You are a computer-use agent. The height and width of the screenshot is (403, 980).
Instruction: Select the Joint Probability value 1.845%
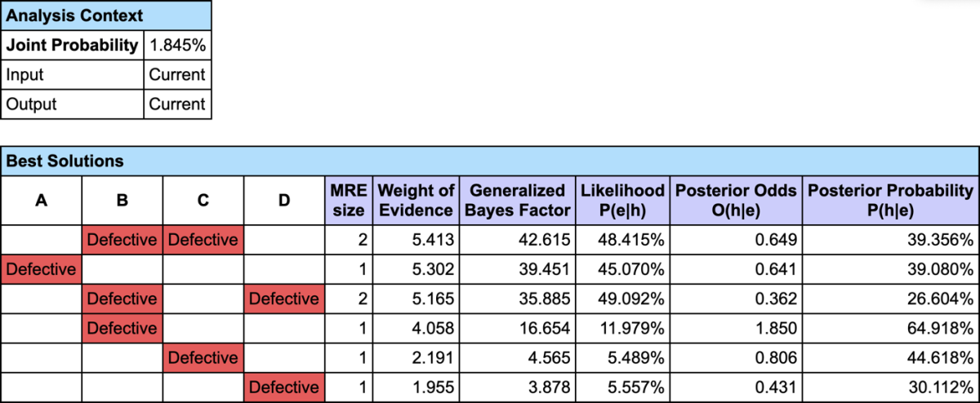coord(177,46)
